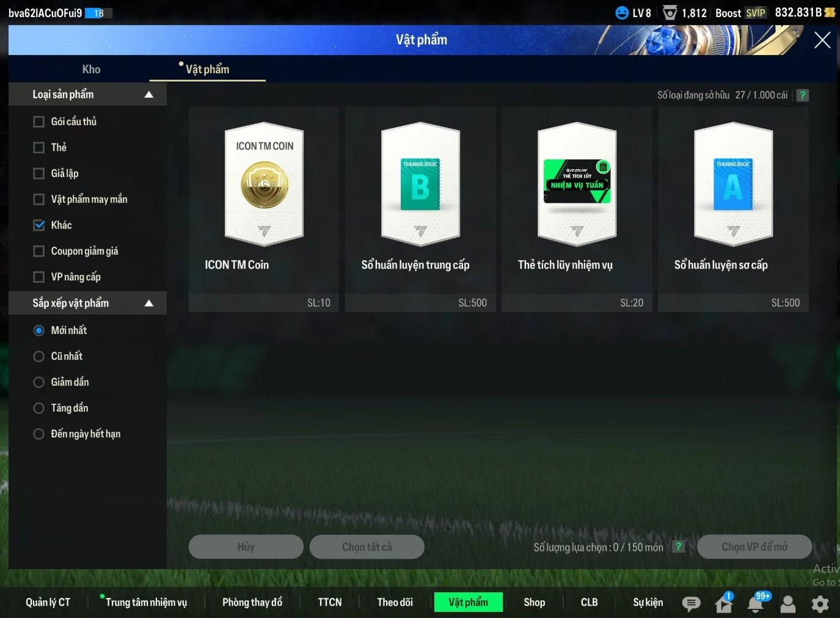Viewport: 840px width, 618px height.
Task: Switch to the Kho tab
Action: (91, 69)
